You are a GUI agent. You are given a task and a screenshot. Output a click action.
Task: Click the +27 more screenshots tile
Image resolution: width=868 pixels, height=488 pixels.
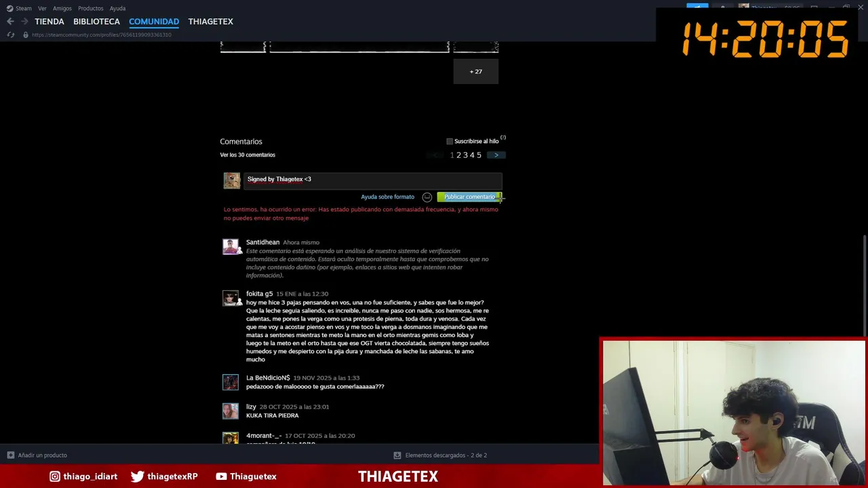point(476,71)
